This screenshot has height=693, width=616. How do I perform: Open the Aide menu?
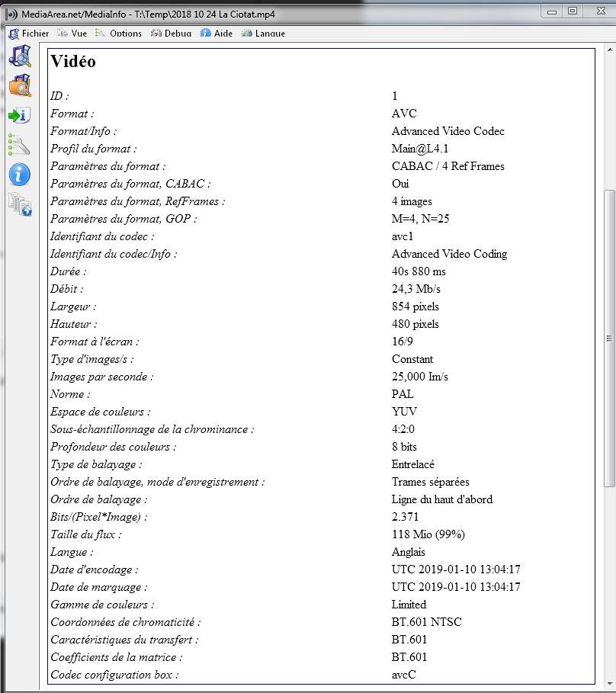click(217, 34)
